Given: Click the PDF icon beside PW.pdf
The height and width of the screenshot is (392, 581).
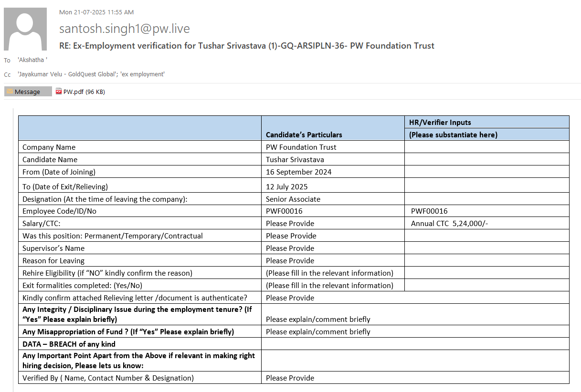Looking at the screenshot, I should 59,92.
